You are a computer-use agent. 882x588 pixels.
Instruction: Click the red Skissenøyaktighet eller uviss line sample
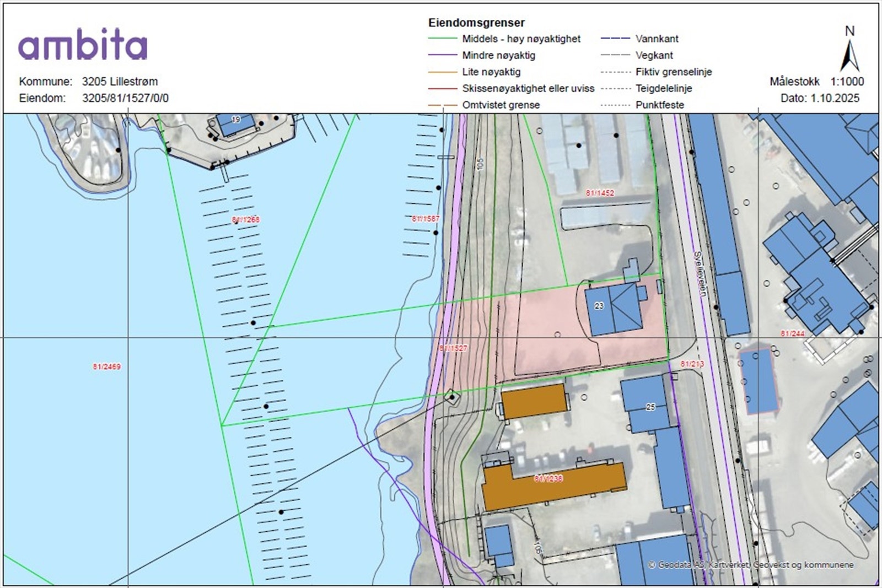tap(443, 88)
